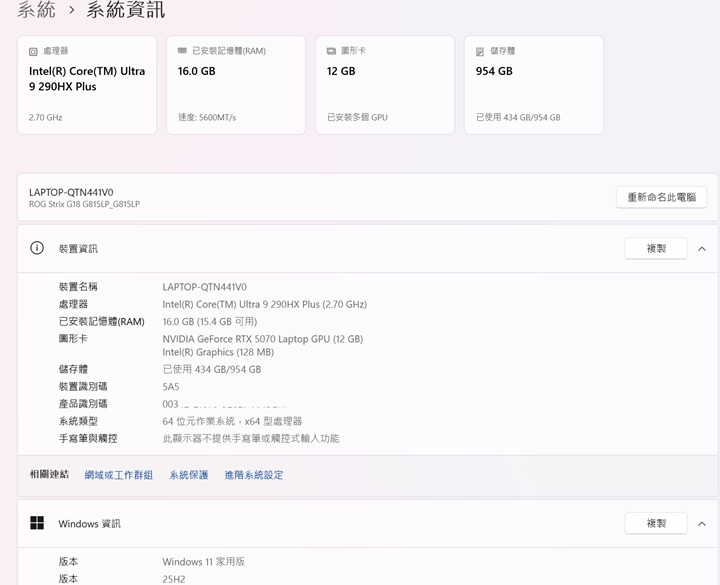720x585 pixels.
Task: Go back to 系統 breadcrumb
Action: (x=36, y=9)
